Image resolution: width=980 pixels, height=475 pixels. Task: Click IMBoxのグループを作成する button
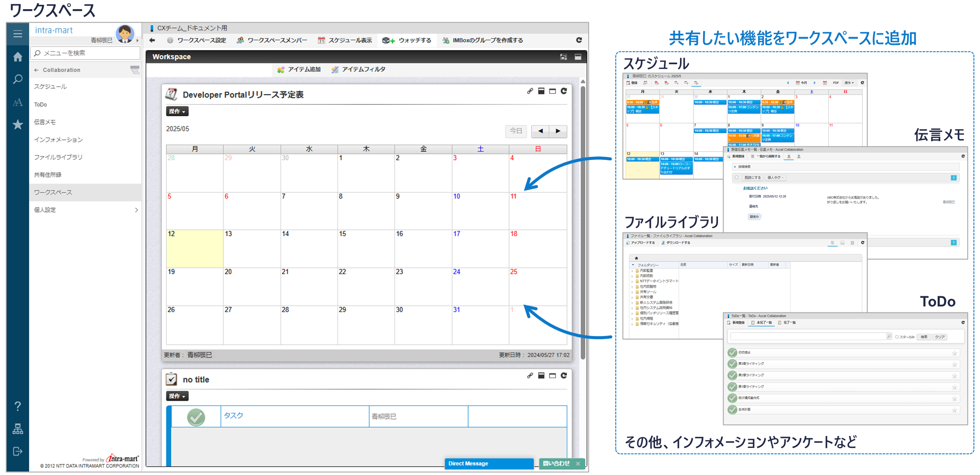pos(483,40)
